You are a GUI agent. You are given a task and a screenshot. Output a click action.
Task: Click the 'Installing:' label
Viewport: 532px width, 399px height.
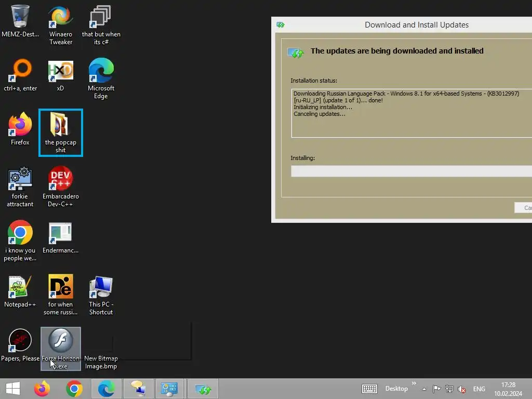click(x=303, y=158)
